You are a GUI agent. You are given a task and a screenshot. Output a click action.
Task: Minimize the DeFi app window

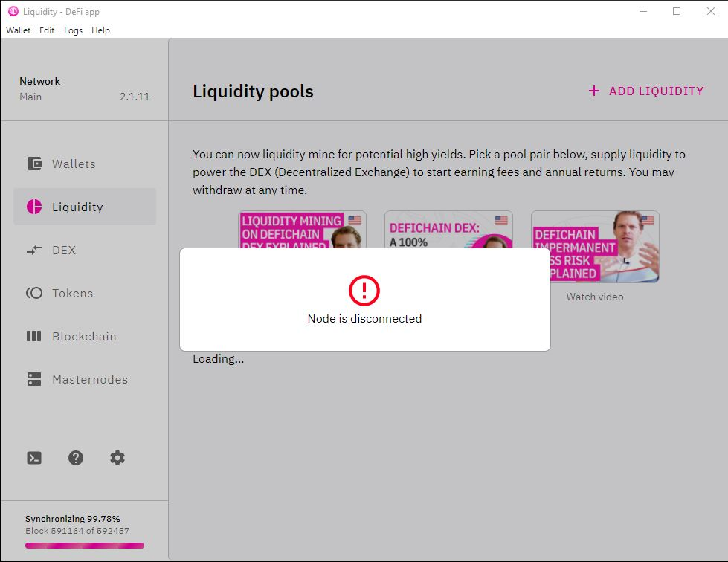(x=643, y=11)
